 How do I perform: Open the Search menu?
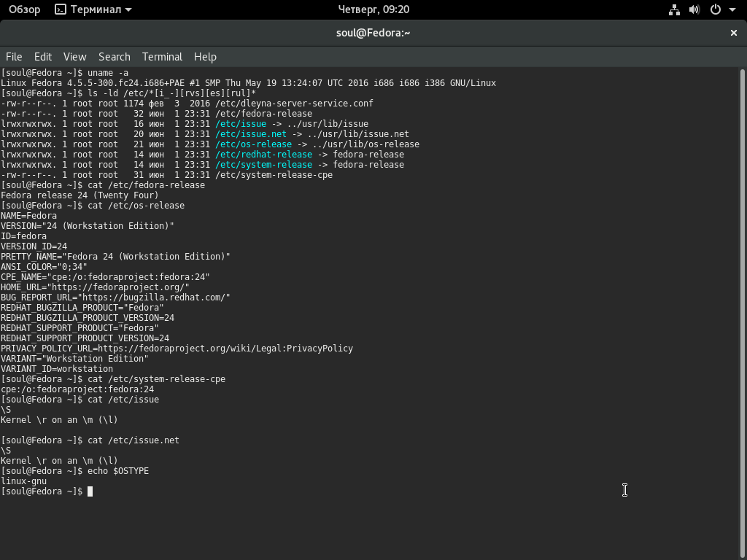[x=115, y=57]
